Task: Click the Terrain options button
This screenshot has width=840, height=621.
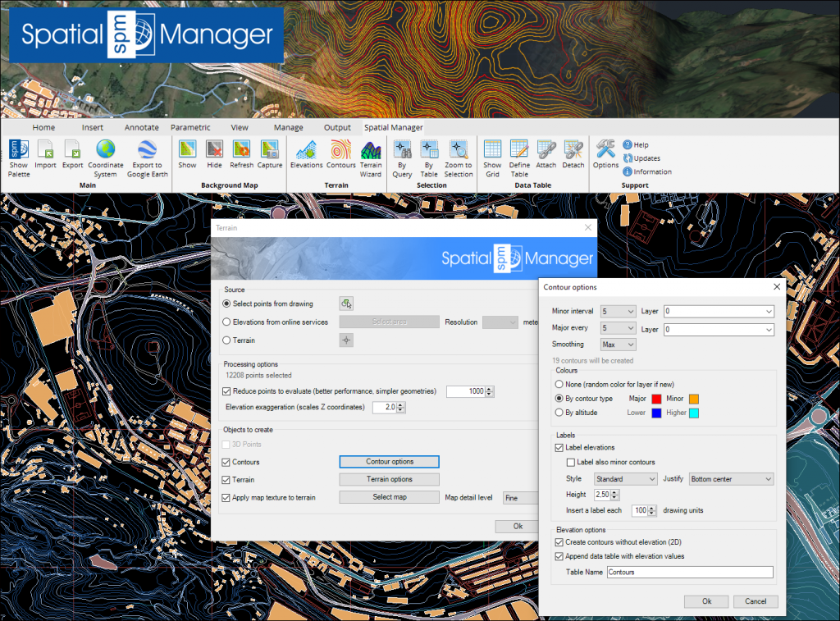Action: pyautogui.click(x=390, y=480)
